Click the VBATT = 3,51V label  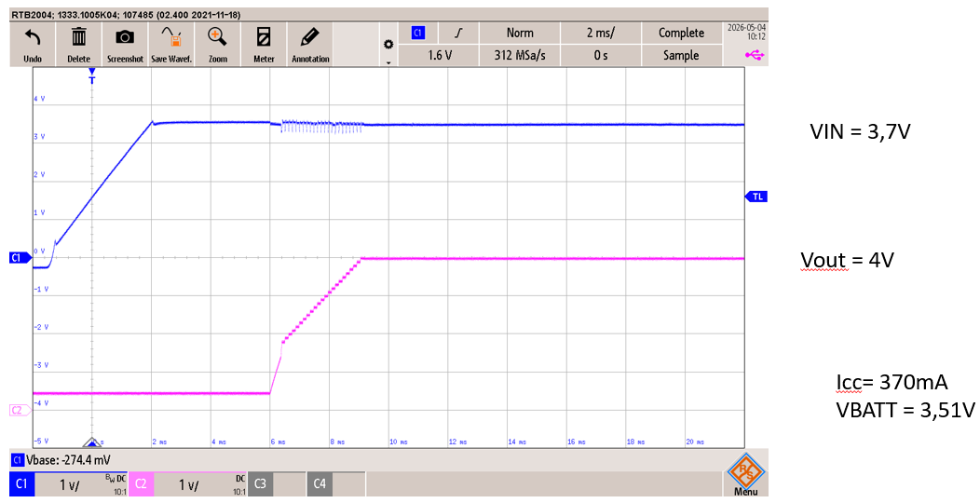905,410
